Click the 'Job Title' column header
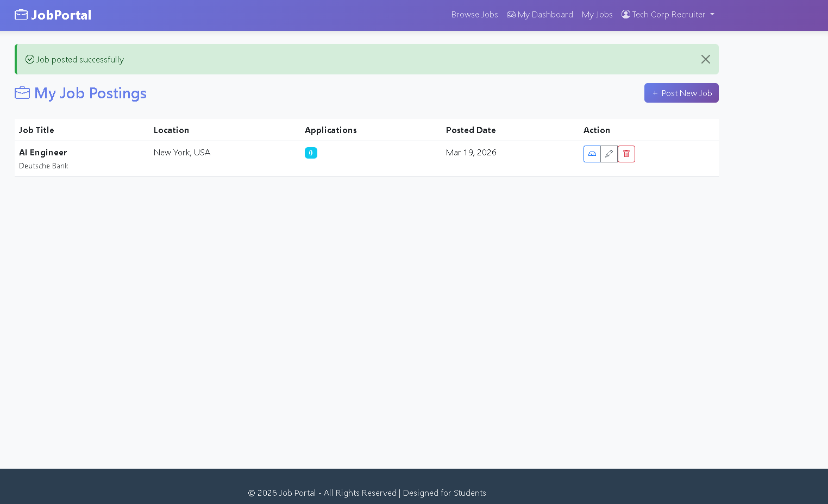Viewport: 828px width, 504px height. (36, 130)
